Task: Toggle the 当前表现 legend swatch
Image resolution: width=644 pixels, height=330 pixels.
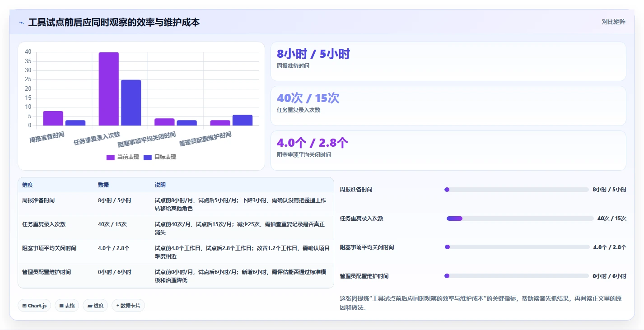Action: [111, 157]
